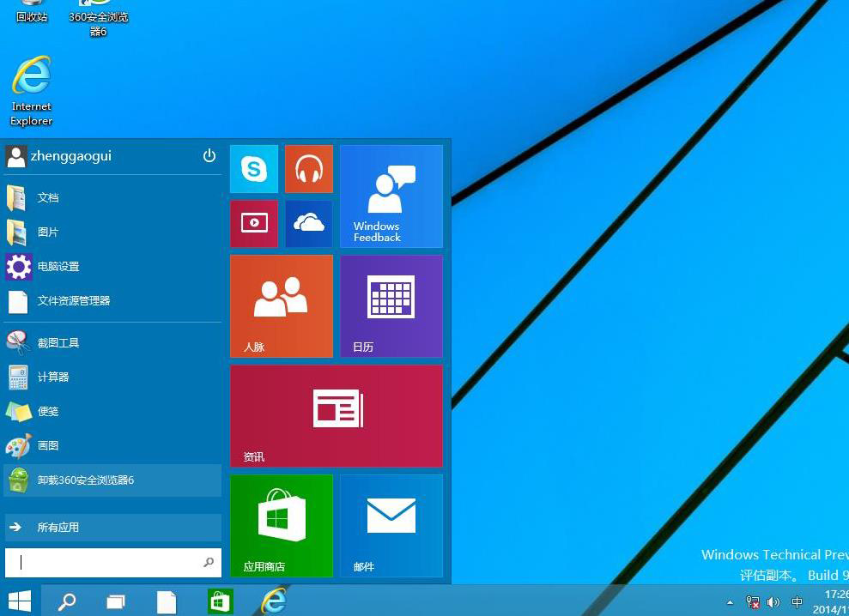Click the Windows Start button
The width and height of the screenshot is (849, 616).
click(20, 601)
